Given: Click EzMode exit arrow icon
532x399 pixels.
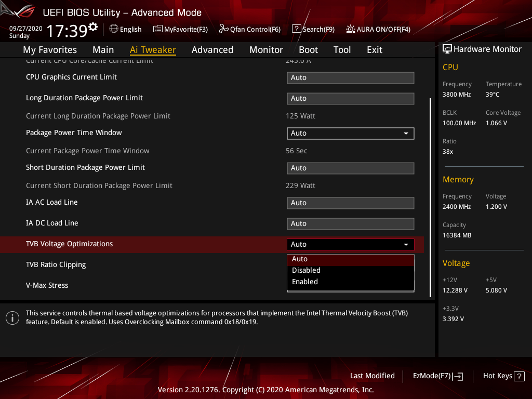Looking at the screenshot, I should (x=458, y=376).
